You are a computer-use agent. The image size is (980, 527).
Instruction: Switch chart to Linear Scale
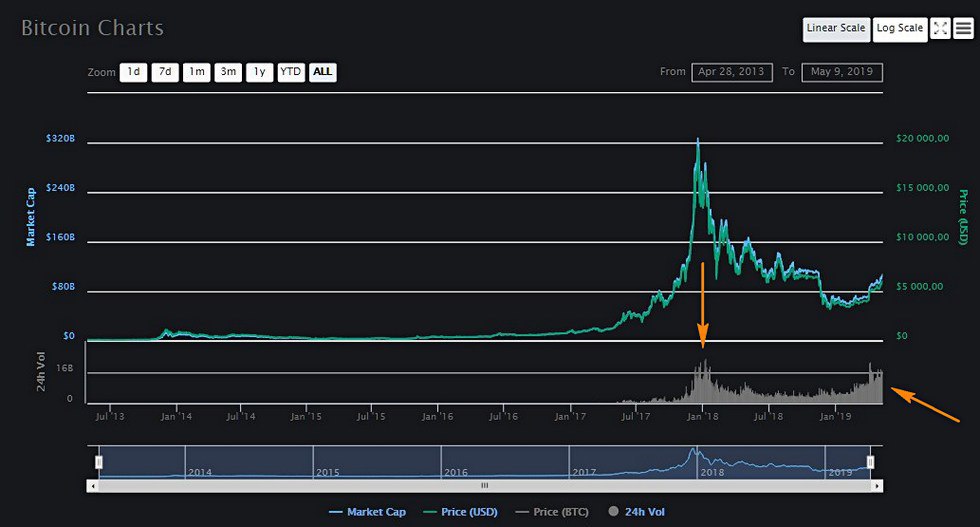[x=836, y=29]
